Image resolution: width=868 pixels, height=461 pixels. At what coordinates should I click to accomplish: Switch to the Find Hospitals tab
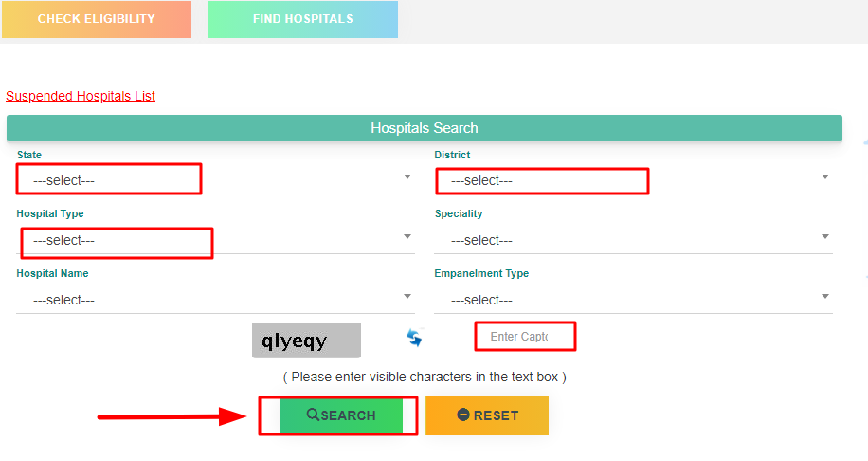pos(303,19)
